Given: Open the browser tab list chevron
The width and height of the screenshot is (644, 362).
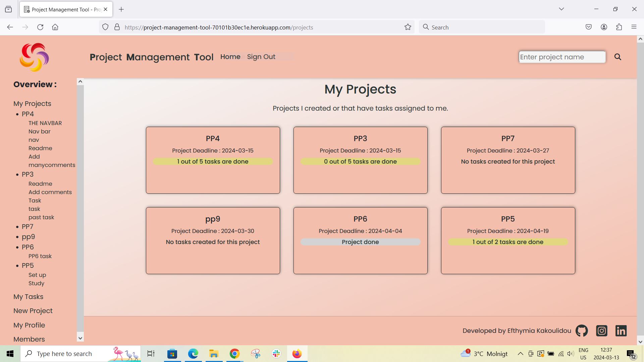Looking at the screenshot, I should (561, 9).
